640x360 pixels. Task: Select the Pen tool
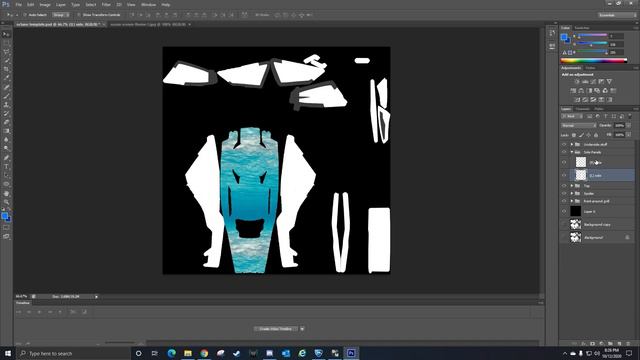pyautogui.click(x=6, y=158)
